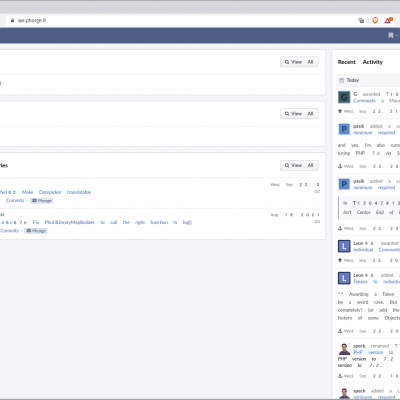Click the Commits link under the PhutilLibraryMapBuilder commit

9,231
